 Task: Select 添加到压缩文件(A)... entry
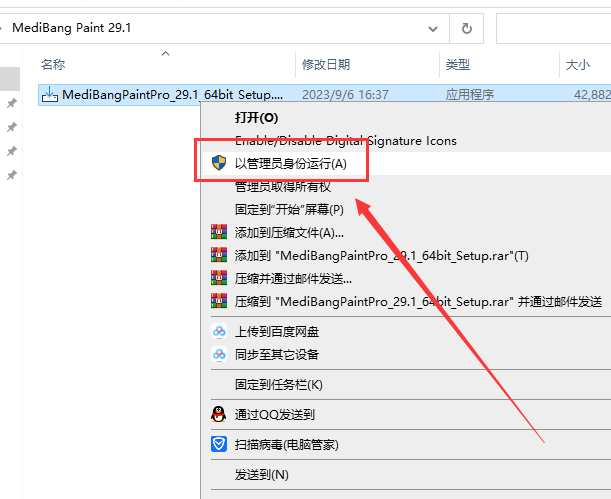click(289, 233)
